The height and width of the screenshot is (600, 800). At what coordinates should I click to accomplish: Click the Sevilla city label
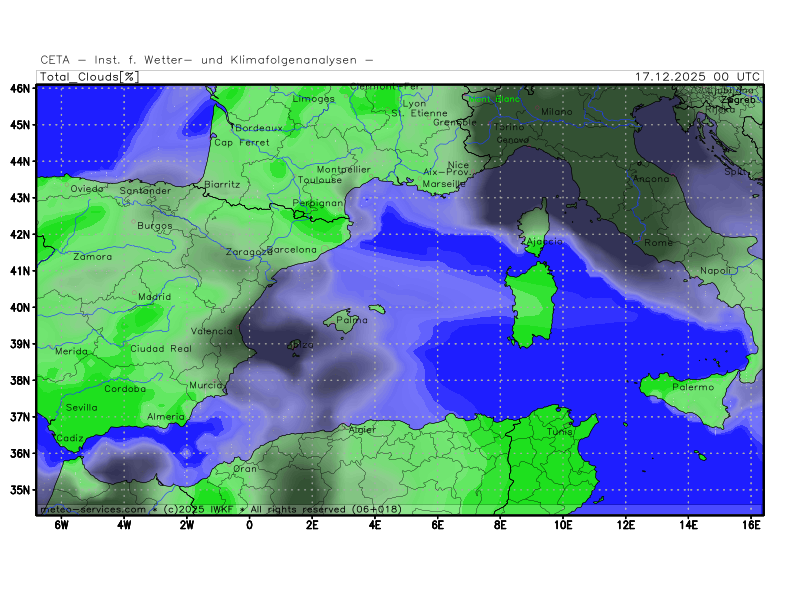(82, 407)
